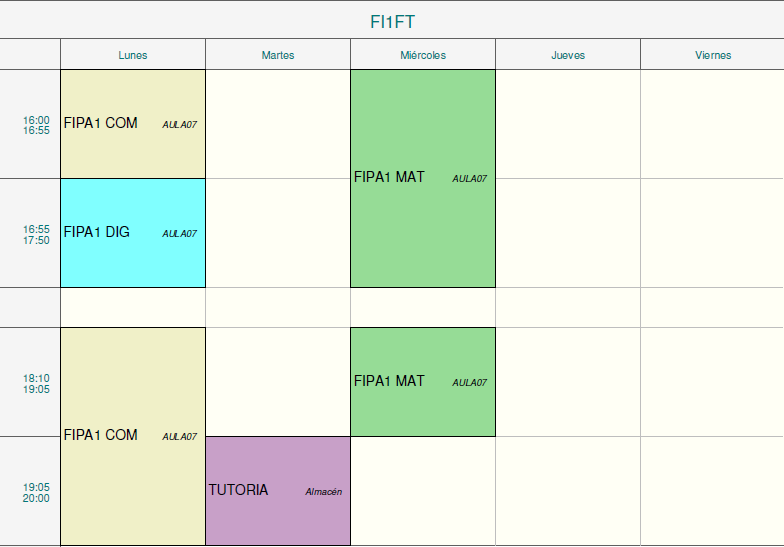Open the 18:10 FIPA1 MAT lesson on Miércoles

click(x=423, y=382)
